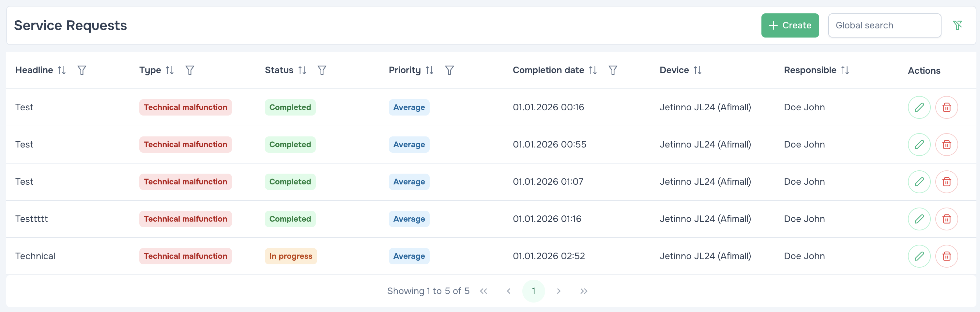980x312 pixels.
Task: Open the filter icon on the Priority column
Action: [x=449, y=70]
